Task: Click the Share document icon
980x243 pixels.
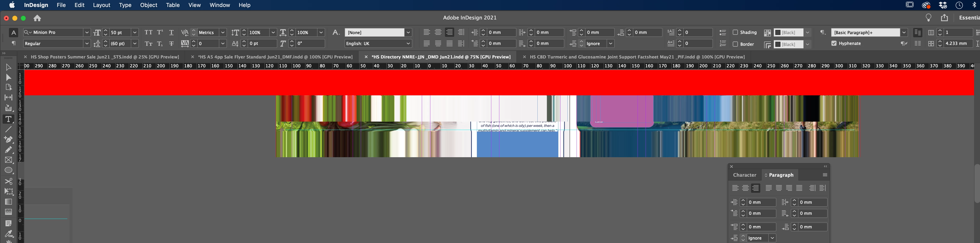Action: tap(944, 18)
